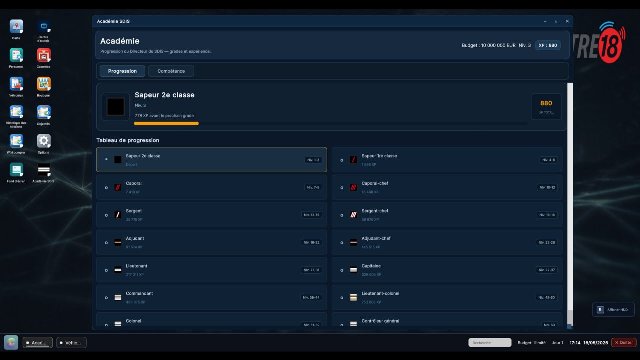The height and width of the screenshot is (360, 640).
Task: Click the XP button in Académie header
Action: (x=548, y=45)
